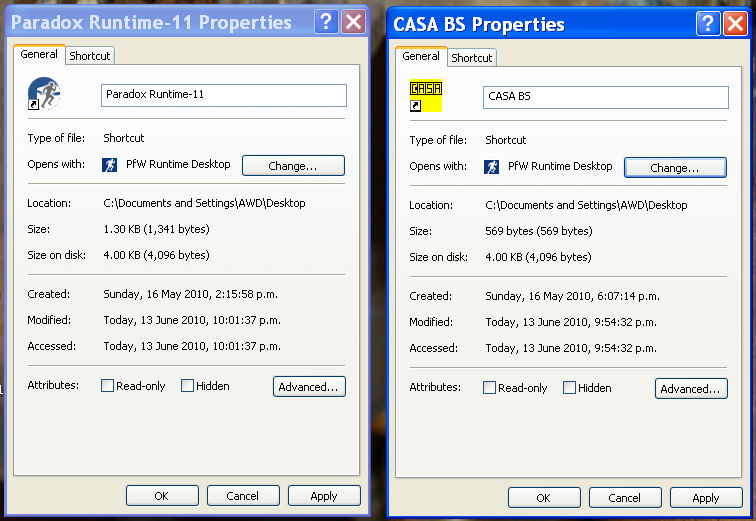
Task: Click OK in Paradox Runtime-11 Properties
Action: pyautogui.click(x=162, y=495)
